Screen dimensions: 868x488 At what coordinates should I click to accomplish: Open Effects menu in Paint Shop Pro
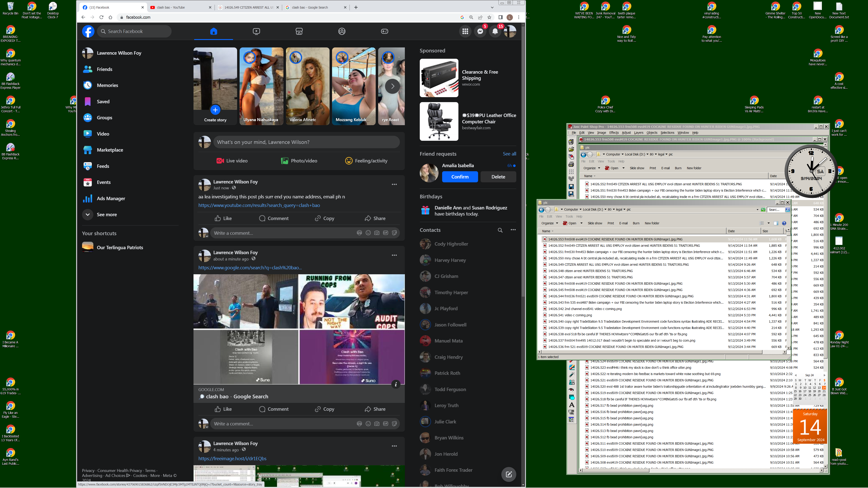click(x=614, y=133)
